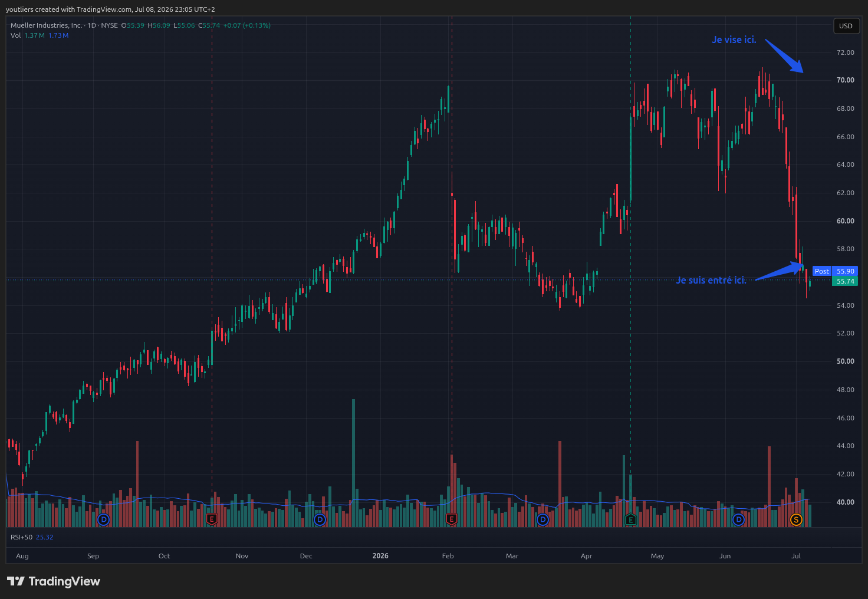The height and width of the screenshot is (599, 868).
Task: Click the 60.00 price axis label
Action: [x=846, y=221]
